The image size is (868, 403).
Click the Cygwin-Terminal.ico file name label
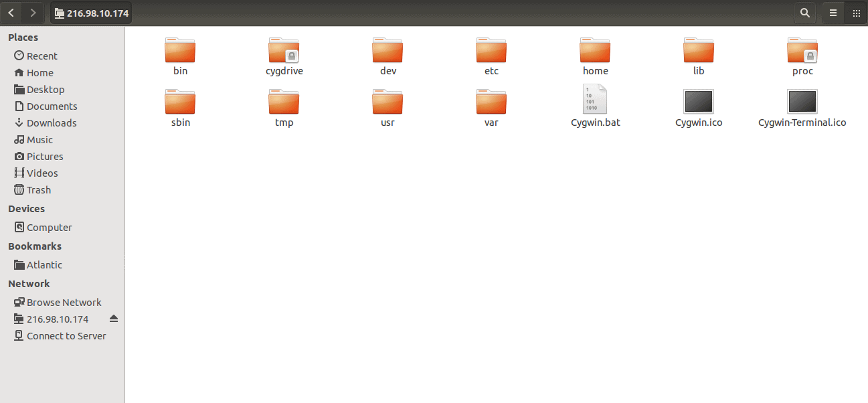[802, 123]
